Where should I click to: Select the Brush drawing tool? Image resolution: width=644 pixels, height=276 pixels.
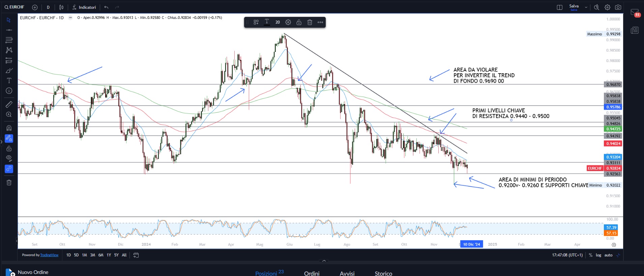9,71
